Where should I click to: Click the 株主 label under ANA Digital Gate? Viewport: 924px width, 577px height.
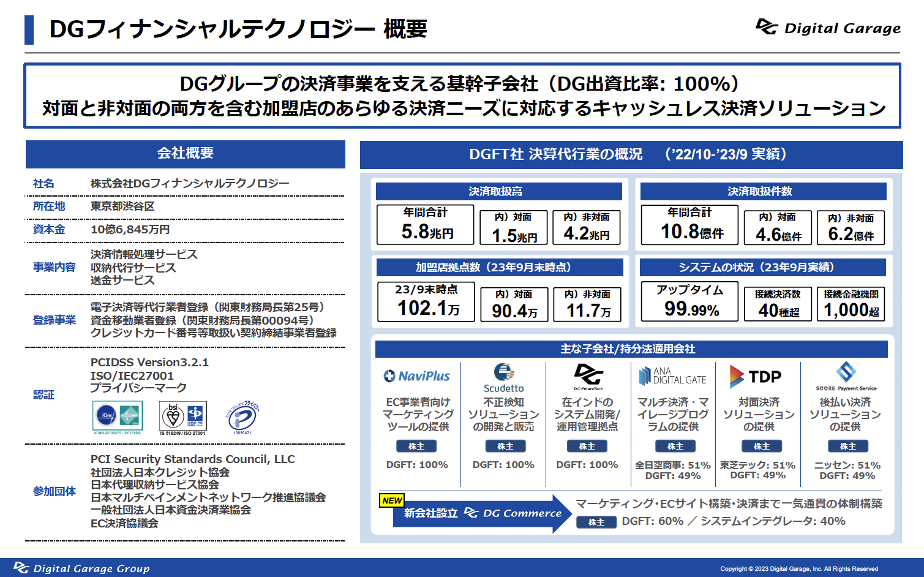click(675, 447)
